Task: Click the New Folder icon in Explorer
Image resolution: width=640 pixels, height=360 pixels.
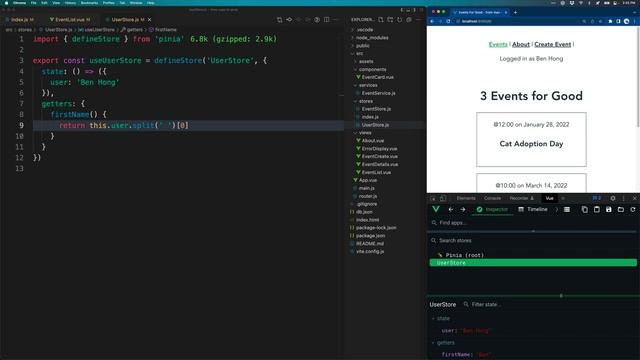Action: pyautogui.click(x=390, y=20)
